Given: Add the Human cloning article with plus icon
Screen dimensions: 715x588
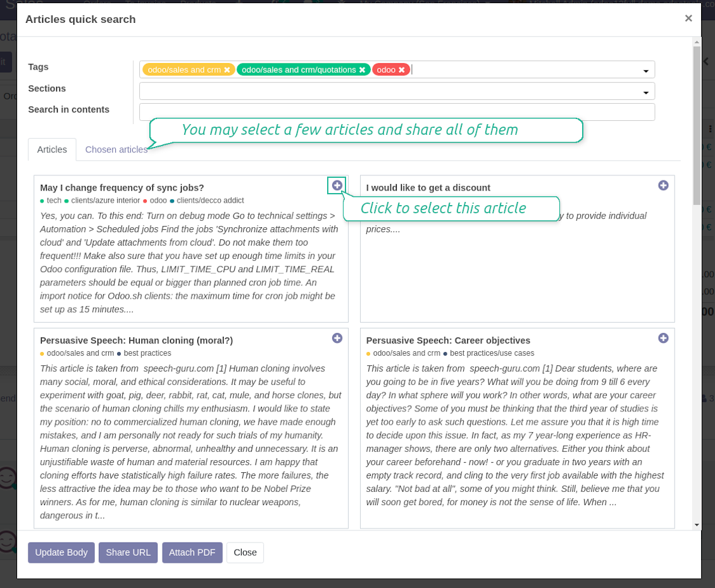Looking at the screenshot, I should tap(337, 338).
